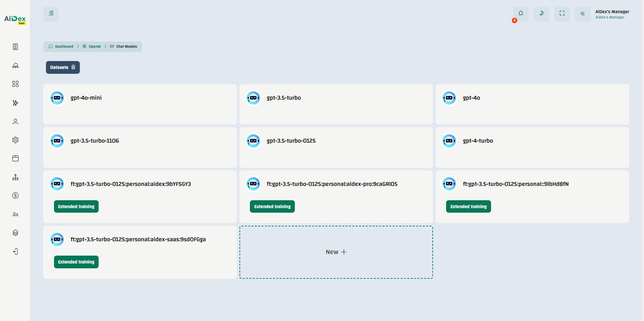Select the AI sparkle stars sidebar icon
The height and width of the screenshot is (321, 644).
coord(15,103)
